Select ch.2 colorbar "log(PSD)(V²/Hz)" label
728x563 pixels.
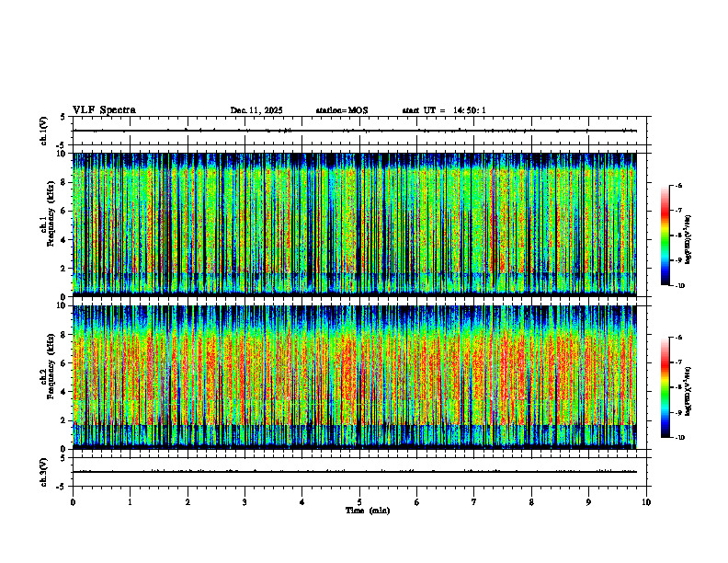click(688, 391)
